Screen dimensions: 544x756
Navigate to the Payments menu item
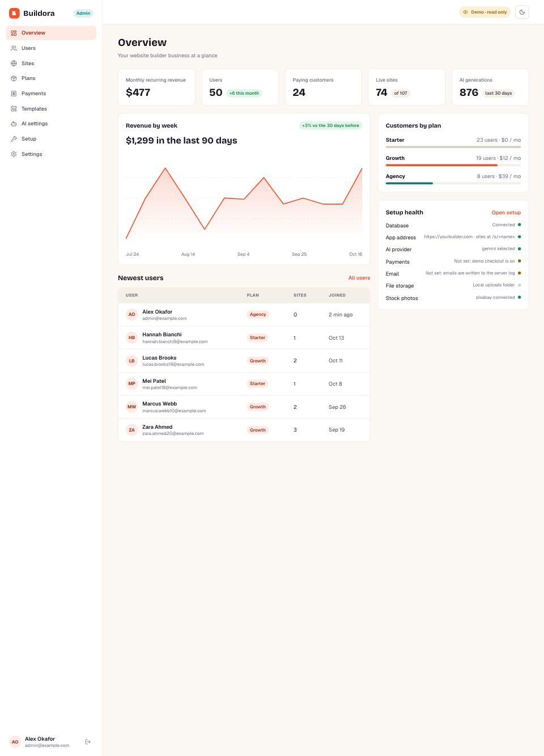51,94
